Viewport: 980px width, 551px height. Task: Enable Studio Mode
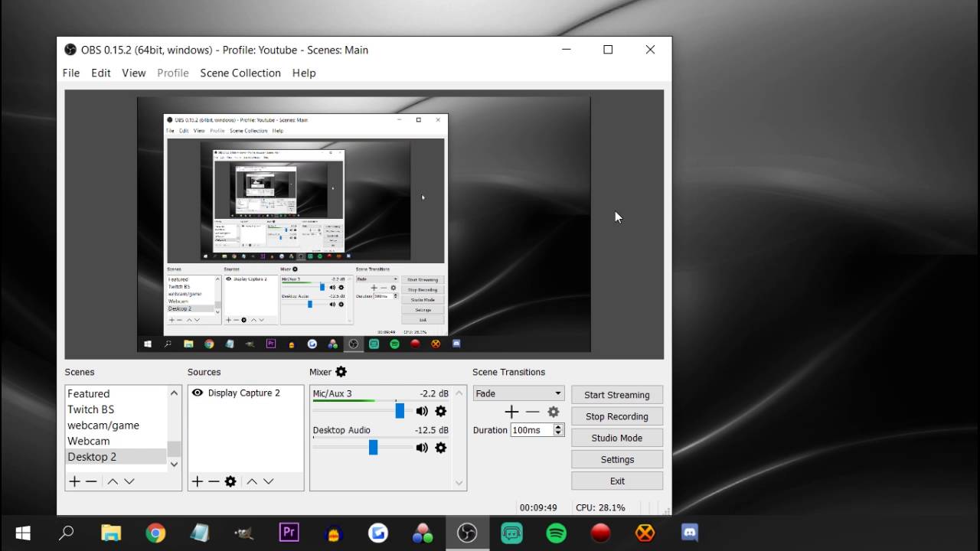point(617,438)
